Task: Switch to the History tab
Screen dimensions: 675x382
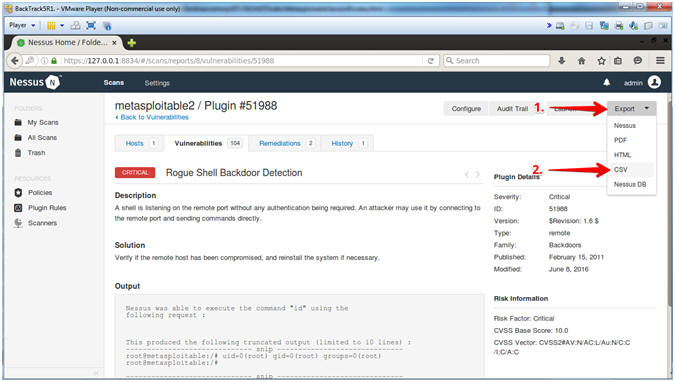Action: [x=348, y=143]
